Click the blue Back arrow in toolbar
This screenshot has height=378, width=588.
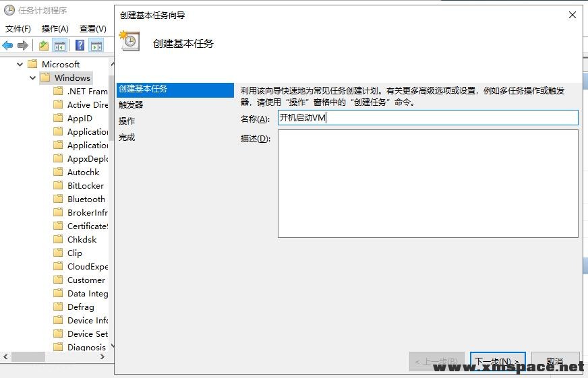(x=7, y=45)
